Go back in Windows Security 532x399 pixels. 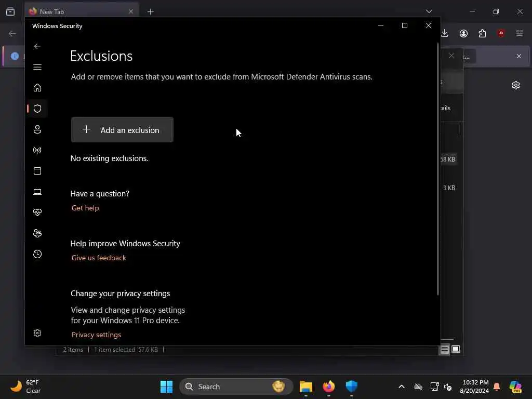[x=37, y=46]
